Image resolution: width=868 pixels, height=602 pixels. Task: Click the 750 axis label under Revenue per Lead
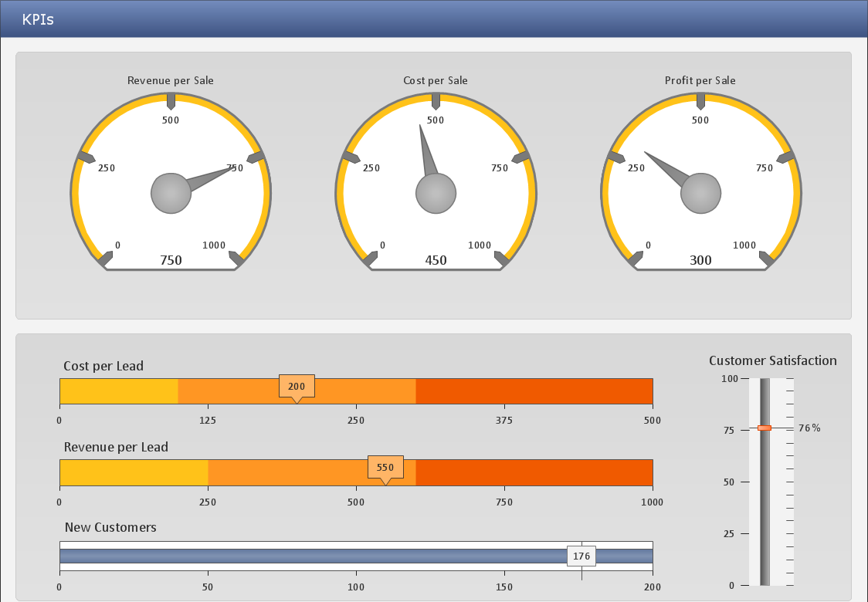pyautogui.click(x=504, y=502)
